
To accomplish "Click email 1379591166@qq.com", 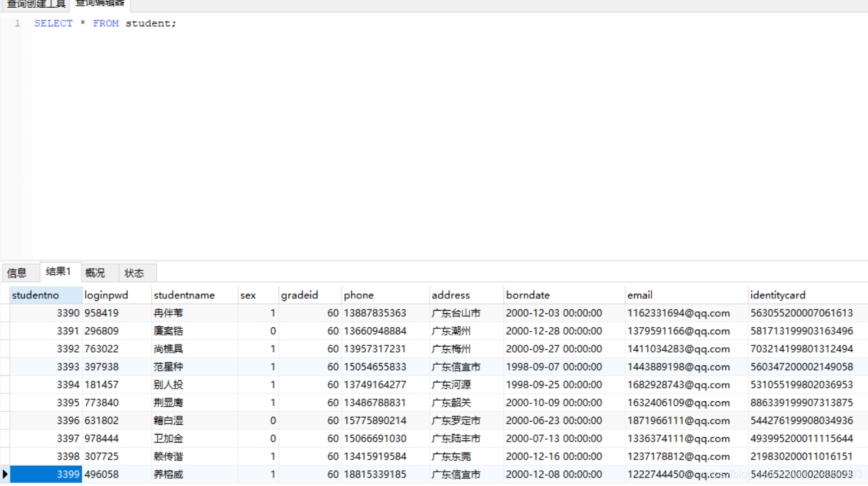I will pos(678,331).
